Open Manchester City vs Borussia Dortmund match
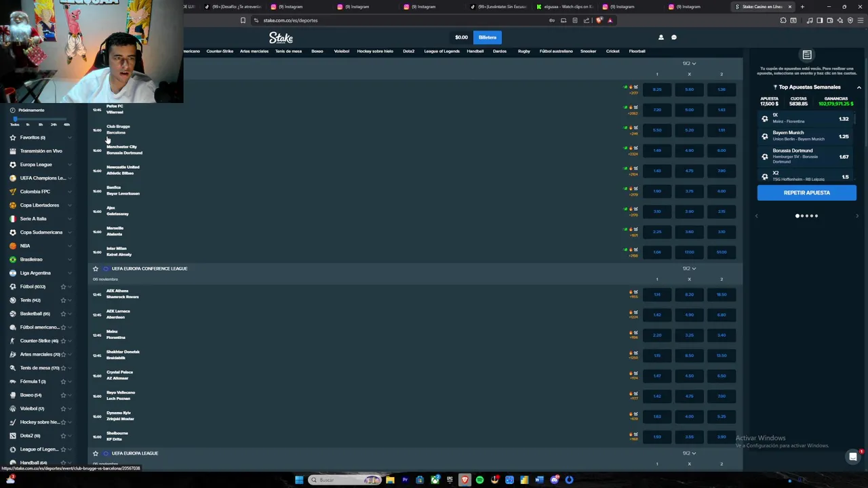Screen dimensions: 868x488 click(124, 150)
